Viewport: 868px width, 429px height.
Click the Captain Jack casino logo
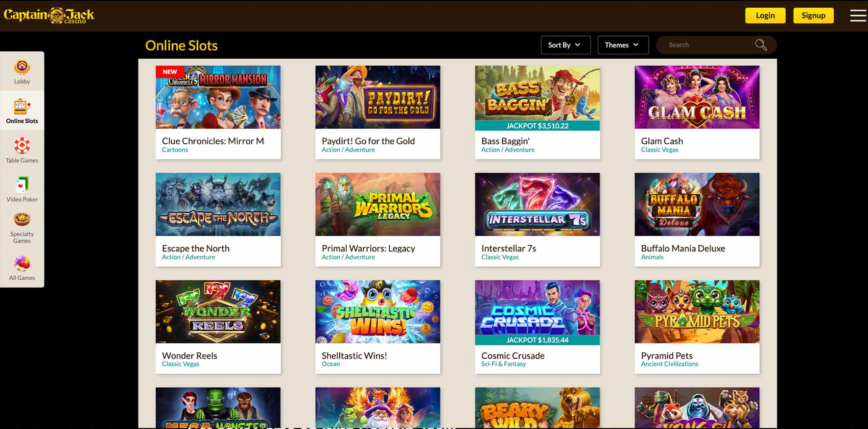click(49, 15)
